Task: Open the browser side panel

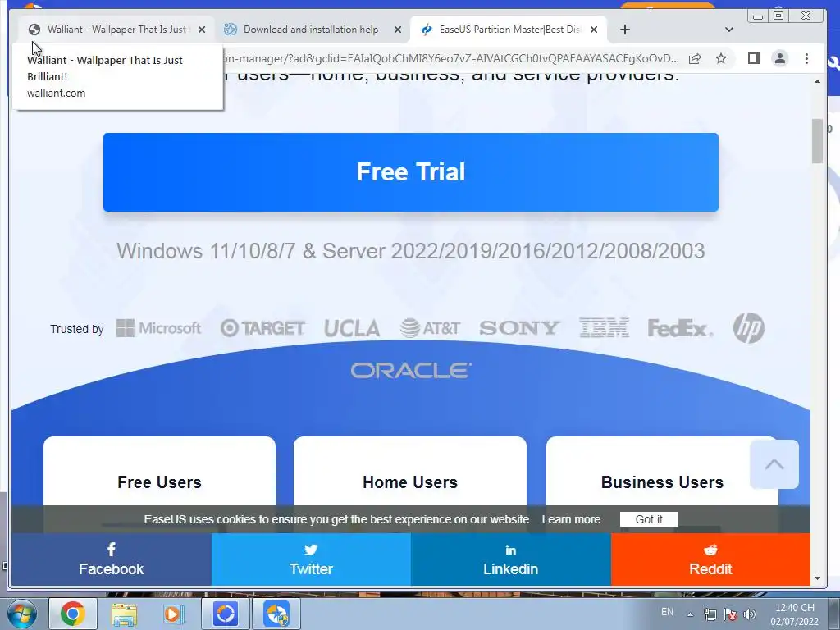Action: point(754,58)
